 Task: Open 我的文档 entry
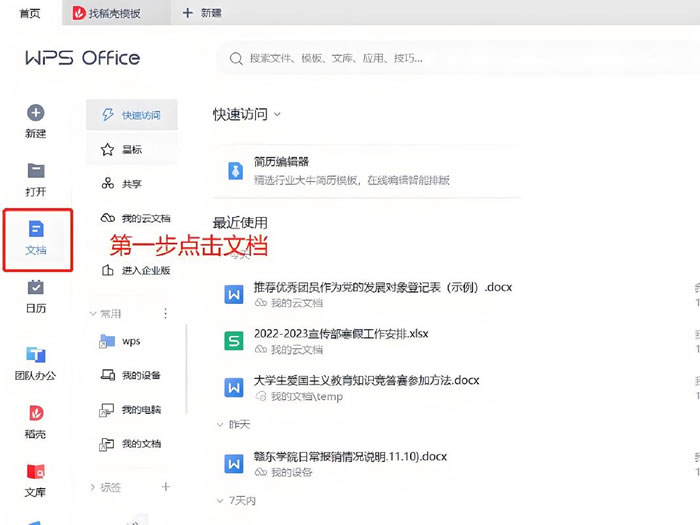pos(132,444)
